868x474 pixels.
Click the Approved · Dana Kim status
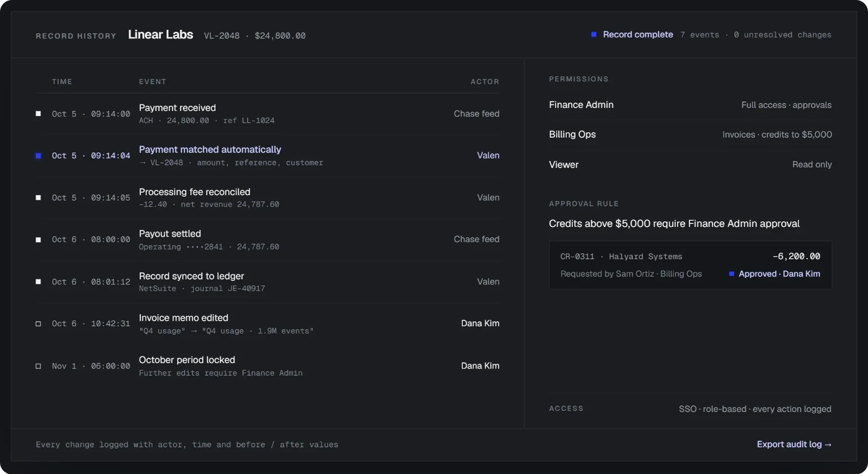tap(779, 274)
